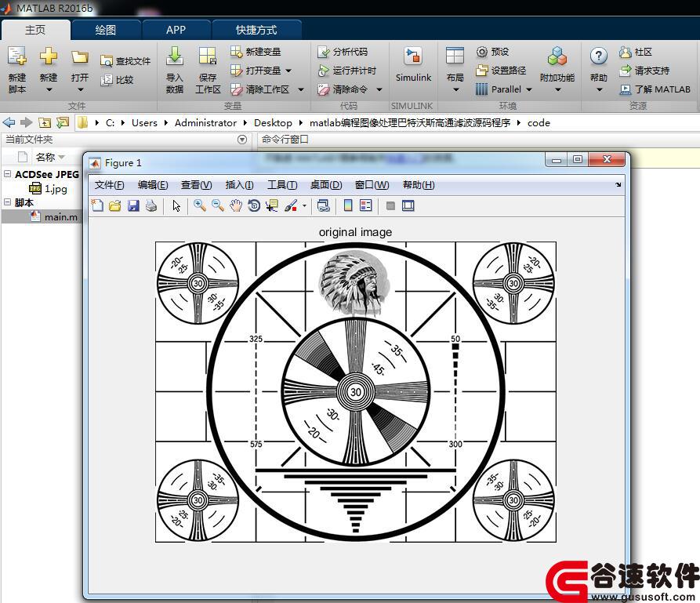Save the figure using the floppy disk icon

tap(133, 205)
